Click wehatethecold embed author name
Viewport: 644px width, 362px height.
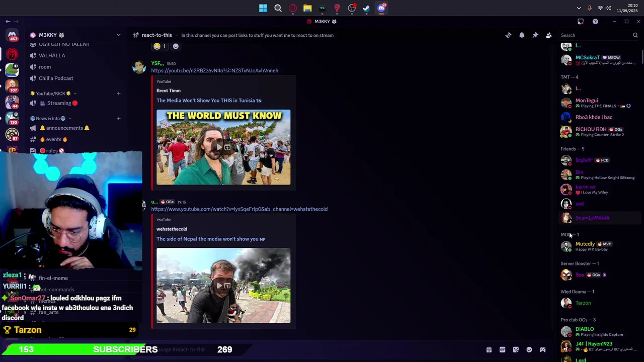(172, 229)
